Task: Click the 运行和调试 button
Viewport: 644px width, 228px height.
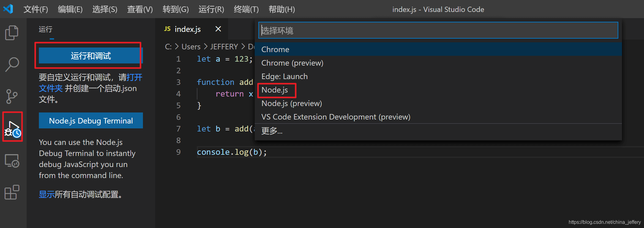Action: tap(91, 56)
